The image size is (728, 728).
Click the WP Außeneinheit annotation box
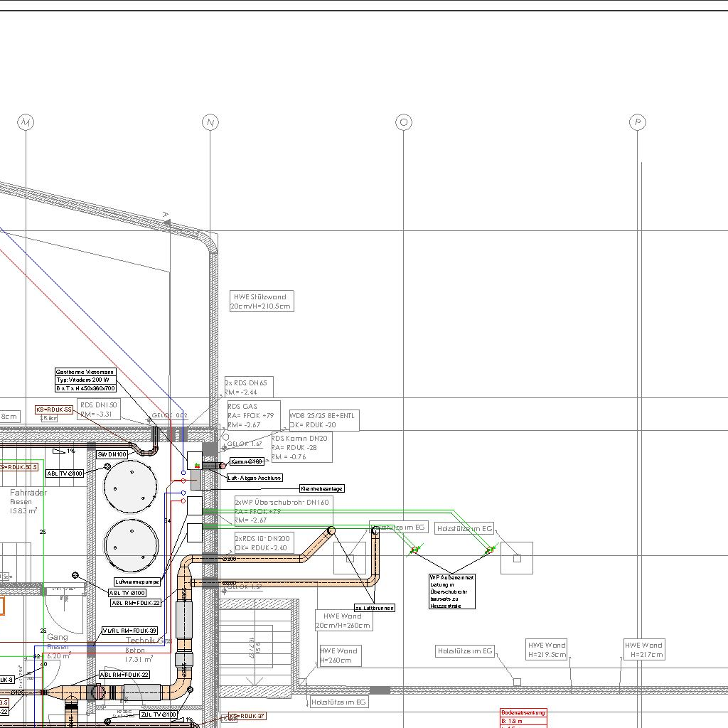451,591
